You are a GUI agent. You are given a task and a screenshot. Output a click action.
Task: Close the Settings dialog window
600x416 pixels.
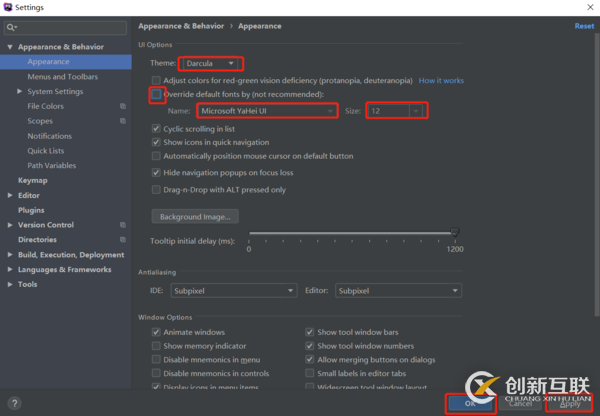[590, 7]
